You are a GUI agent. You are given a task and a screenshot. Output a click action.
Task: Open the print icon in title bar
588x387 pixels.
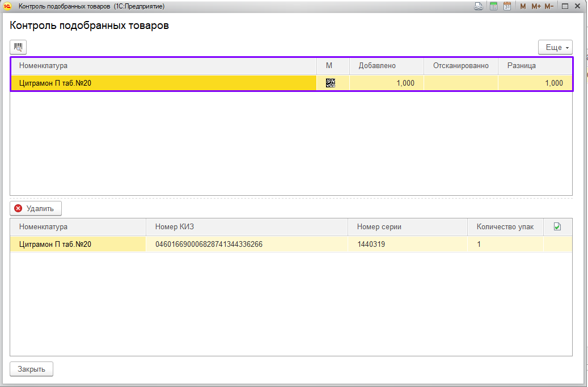click(479, 6)
